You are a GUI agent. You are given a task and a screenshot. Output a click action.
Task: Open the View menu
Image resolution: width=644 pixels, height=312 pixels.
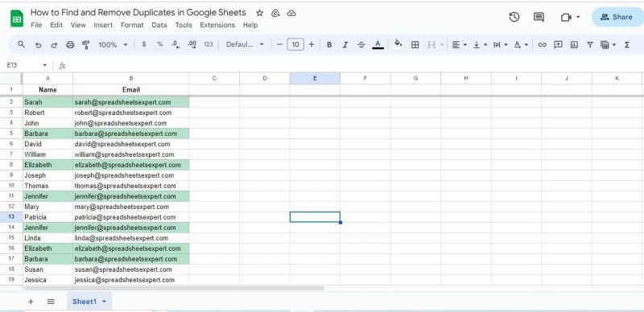click(x=78, y=25)
